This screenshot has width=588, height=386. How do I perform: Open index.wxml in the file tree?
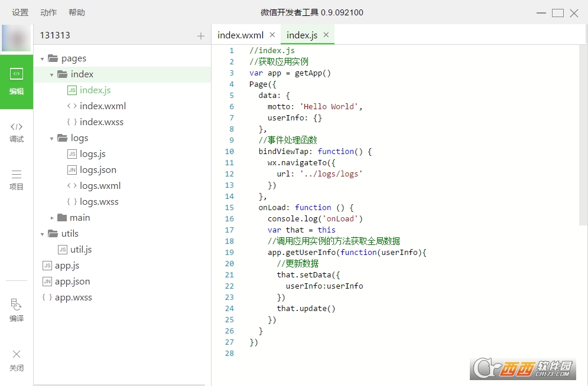(x=103, y=106)
